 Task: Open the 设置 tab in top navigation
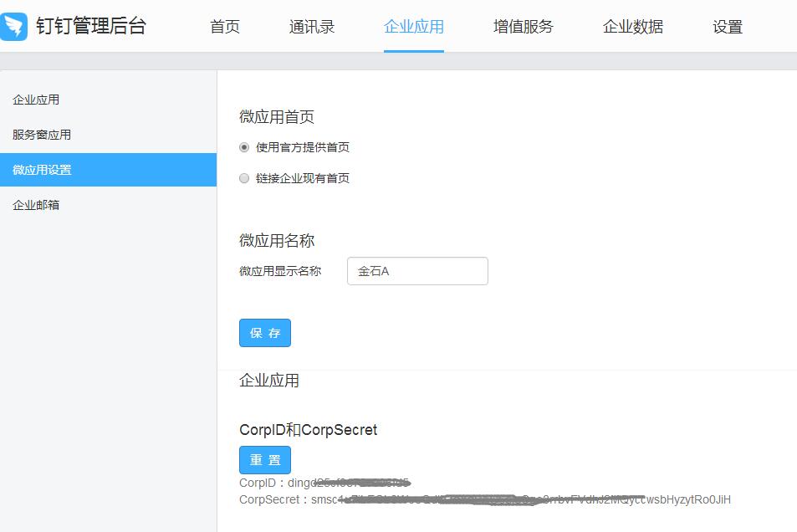[727, 27]
